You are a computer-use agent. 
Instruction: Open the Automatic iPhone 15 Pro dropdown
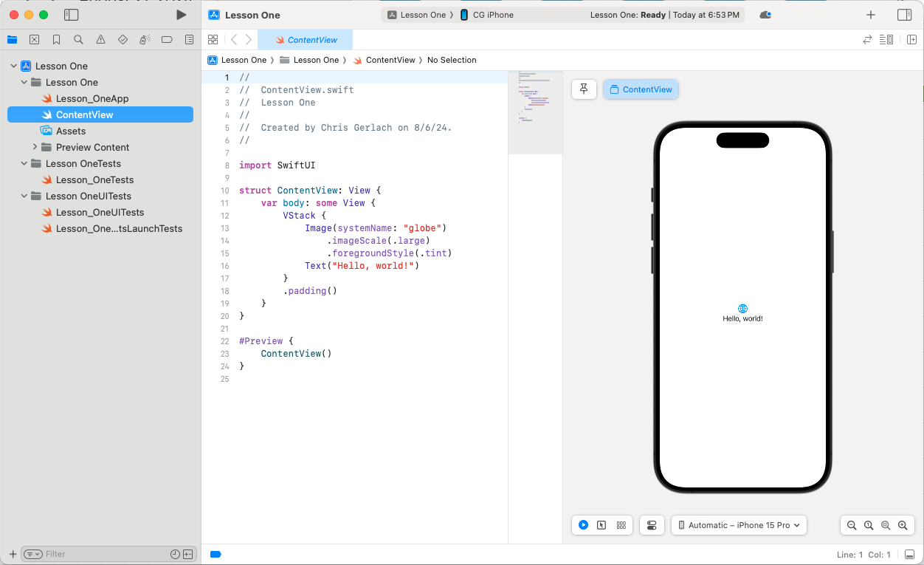[x=739, y=525]
